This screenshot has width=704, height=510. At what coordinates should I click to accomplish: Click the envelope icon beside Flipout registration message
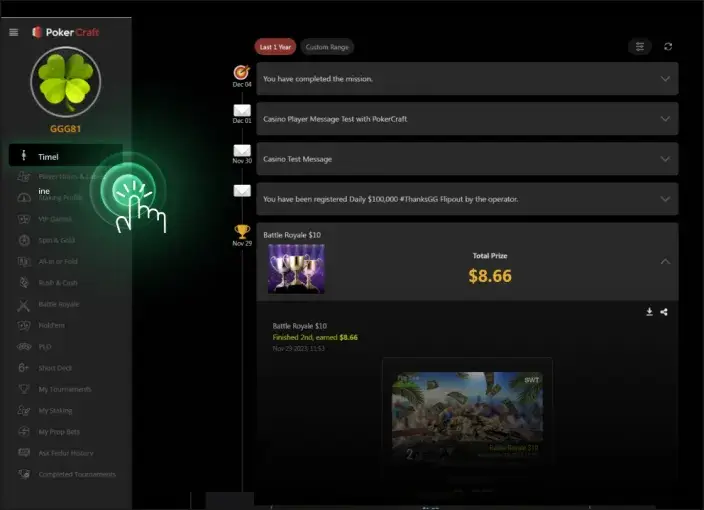[242, 191]
